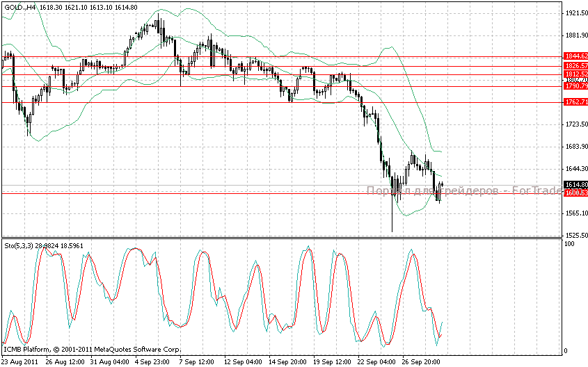Viewport: 588px width, 367px height.
Task: Click the GOLD,H4 chart title text
Action: pos(20,7)
